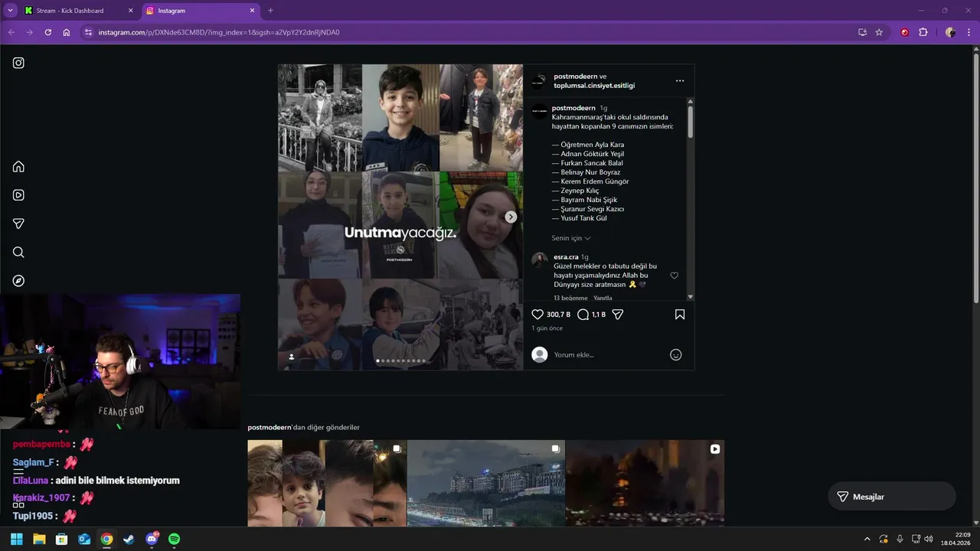Image resolution: width=980 pixels, height=551 pixels.
Task: Click the install app icon in the address bar
Action: [x=862, y=32]
